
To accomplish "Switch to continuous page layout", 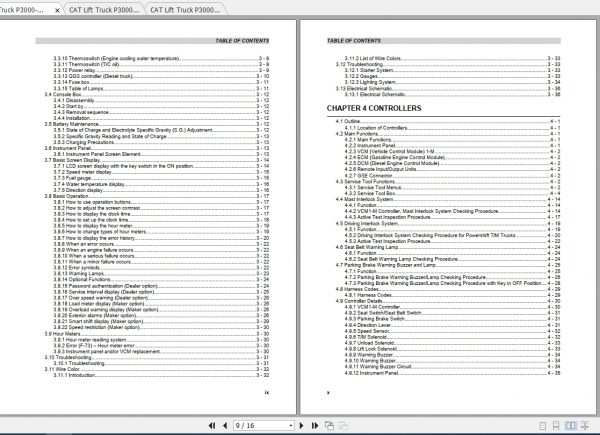I will pyautogui.click(x=556, y=425).
